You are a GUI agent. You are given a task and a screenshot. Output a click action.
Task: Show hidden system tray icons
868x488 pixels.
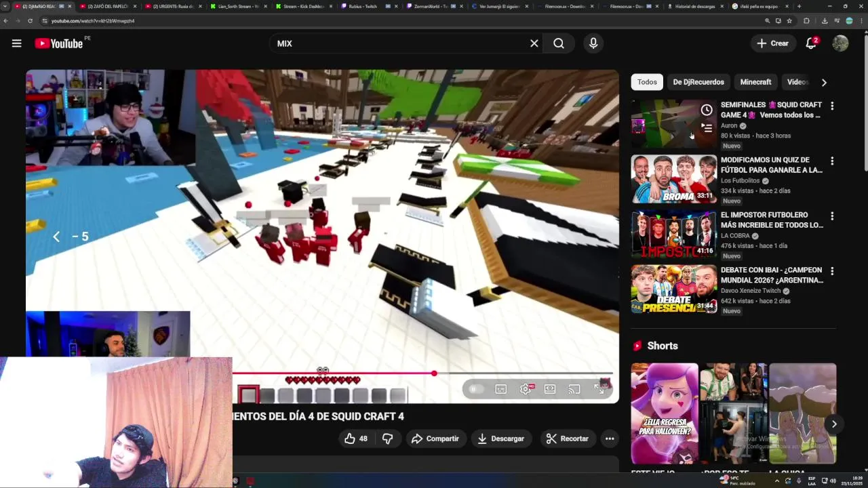(x=777, y=481)
